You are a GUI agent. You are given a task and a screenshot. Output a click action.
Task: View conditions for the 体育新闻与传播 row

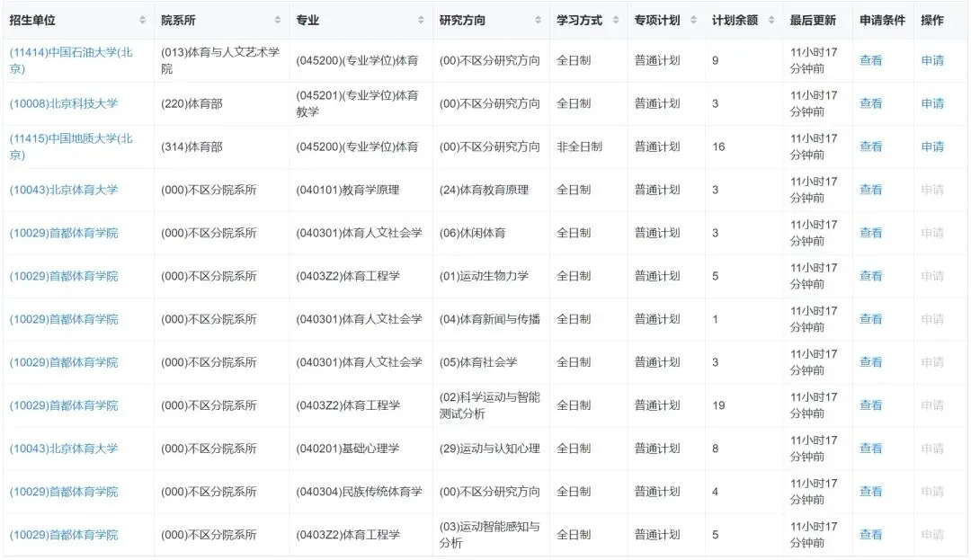click(x=870, y=319)
